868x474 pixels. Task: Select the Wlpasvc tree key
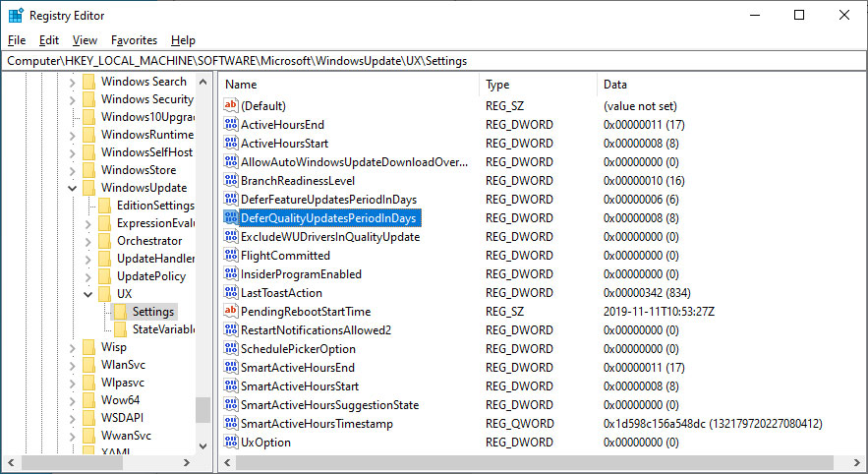click(x=122, y=383)
